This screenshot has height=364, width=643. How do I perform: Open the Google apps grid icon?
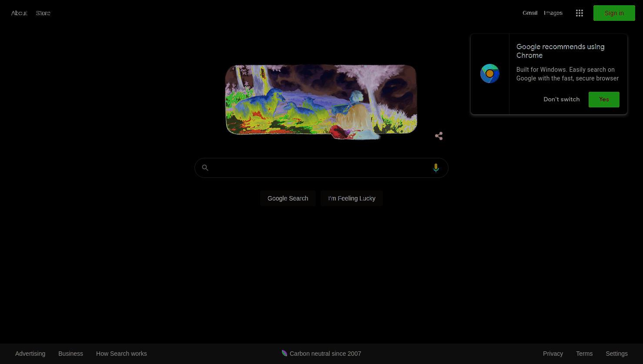pos(579,13)
